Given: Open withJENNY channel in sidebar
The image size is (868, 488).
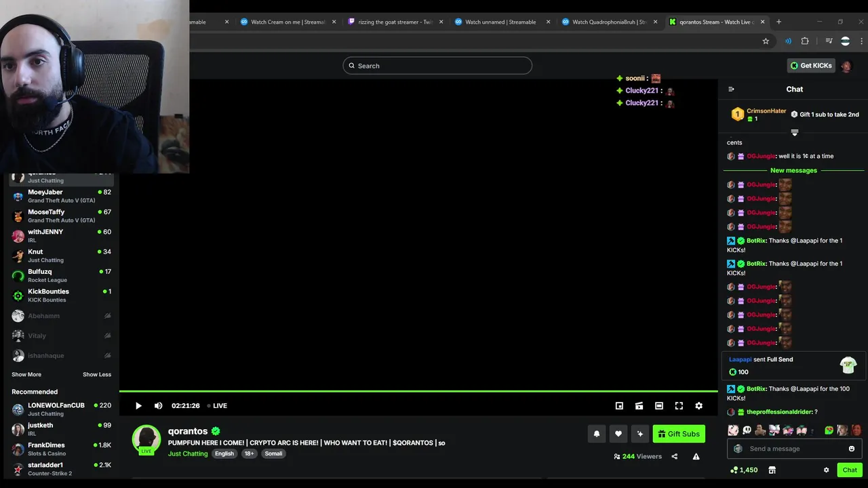Looking at the screenshot, I should (x=61, y=236).
